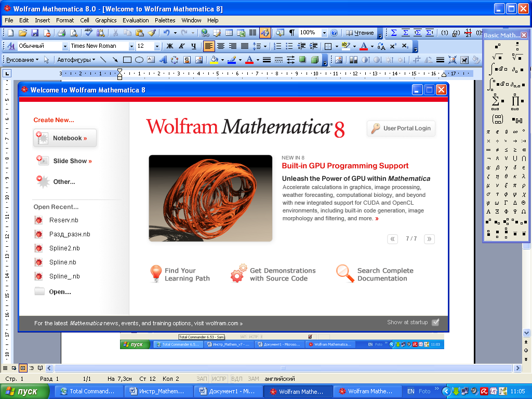
Task: Select the Line drawing tool
Action: click(103, 60)
